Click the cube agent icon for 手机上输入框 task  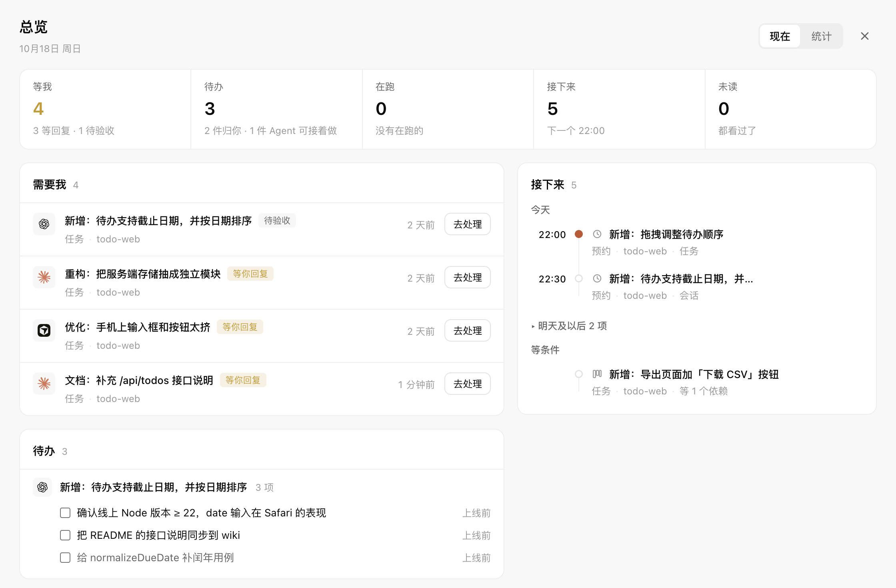[x=44, y=330]
